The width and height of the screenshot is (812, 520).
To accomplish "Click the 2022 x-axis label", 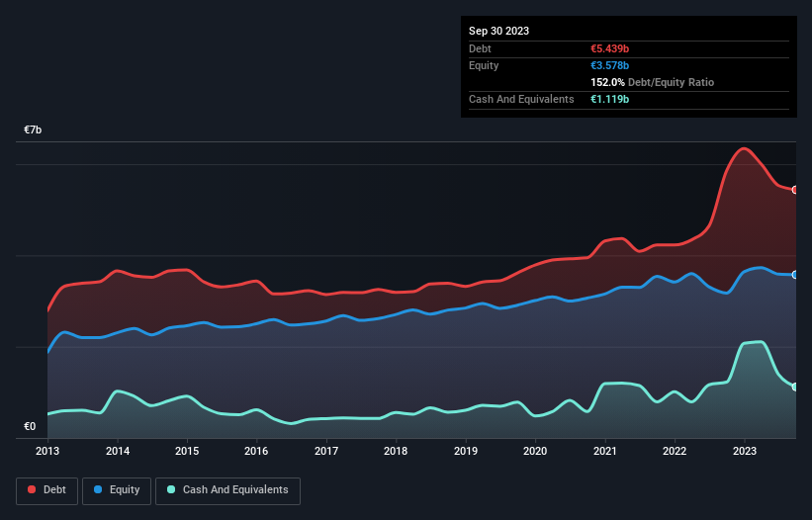I will (675, 451).
